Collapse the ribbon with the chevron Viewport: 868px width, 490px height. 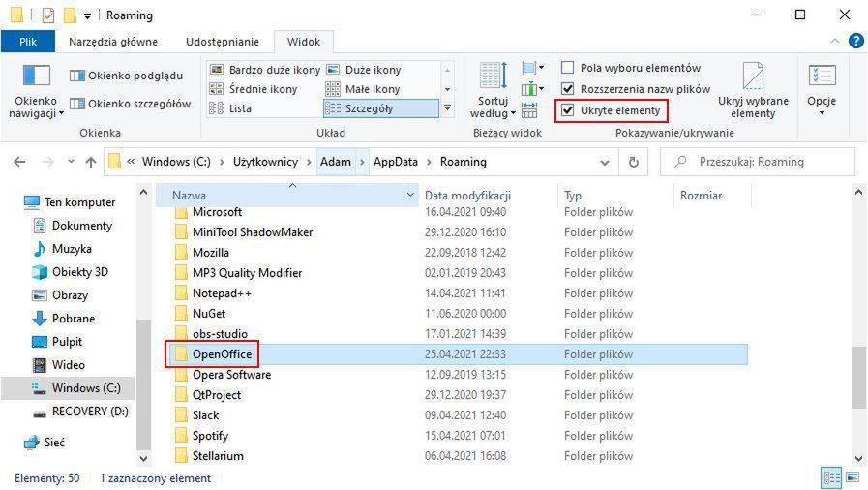(x=835, y=41)
